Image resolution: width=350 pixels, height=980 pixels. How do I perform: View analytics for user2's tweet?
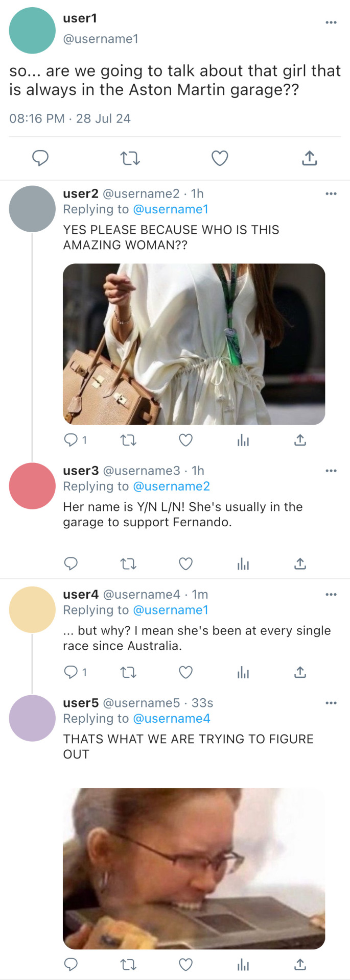tap(243, 440)
